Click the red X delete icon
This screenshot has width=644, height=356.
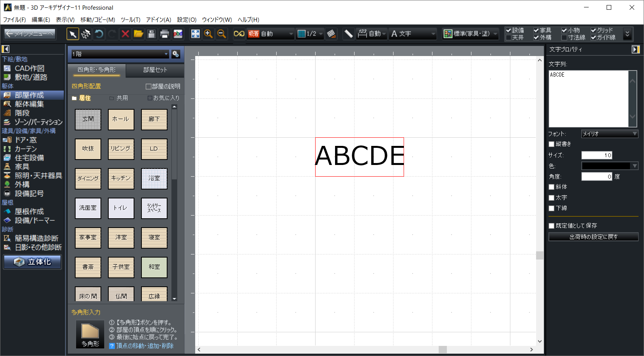tap(125, 34)
